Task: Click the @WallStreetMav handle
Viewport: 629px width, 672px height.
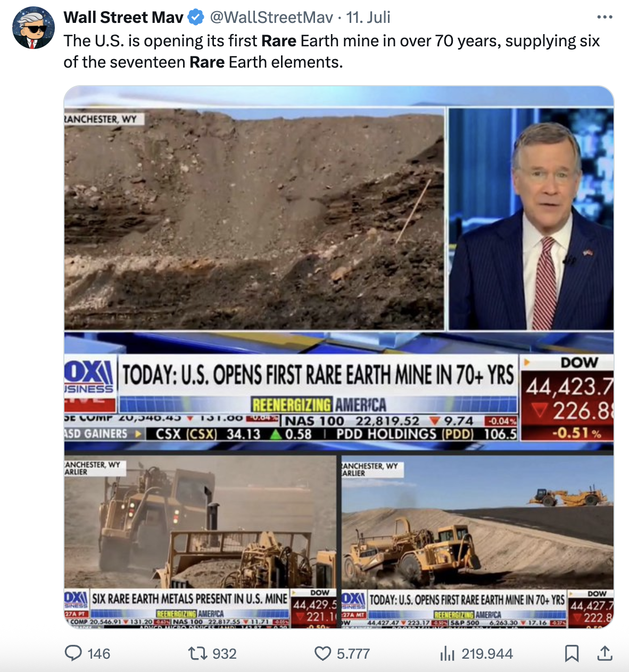Action: [271, 18]
